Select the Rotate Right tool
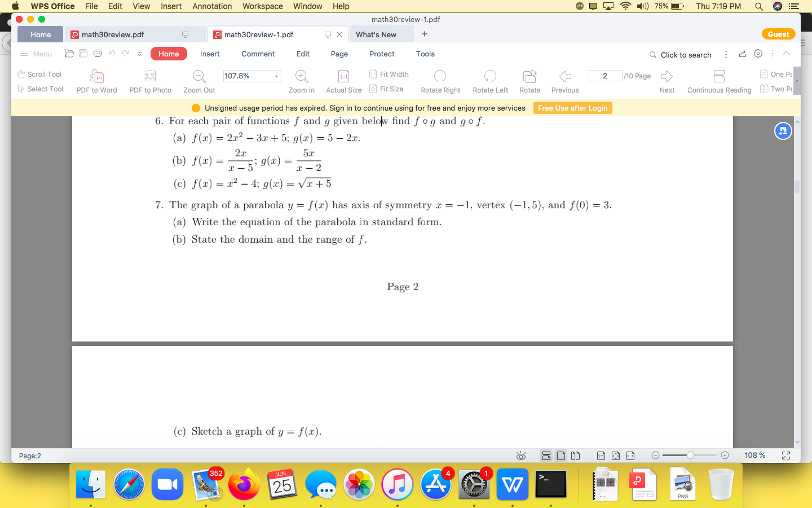The width and height of the screenshot is (812, 508). point(440,79)
